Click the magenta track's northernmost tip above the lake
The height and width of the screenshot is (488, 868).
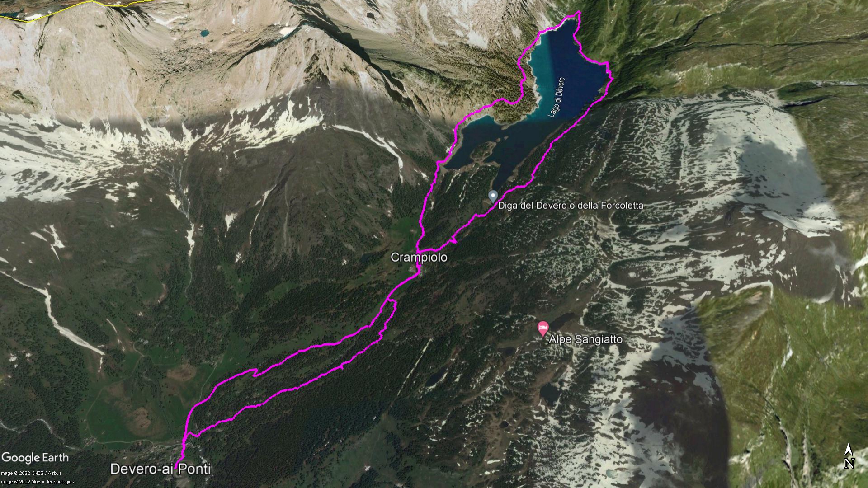click(579, 13)
